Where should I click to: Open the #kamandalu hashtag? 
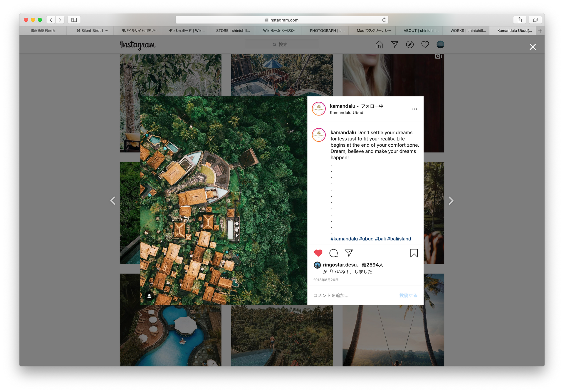click(x=344, y=239)
